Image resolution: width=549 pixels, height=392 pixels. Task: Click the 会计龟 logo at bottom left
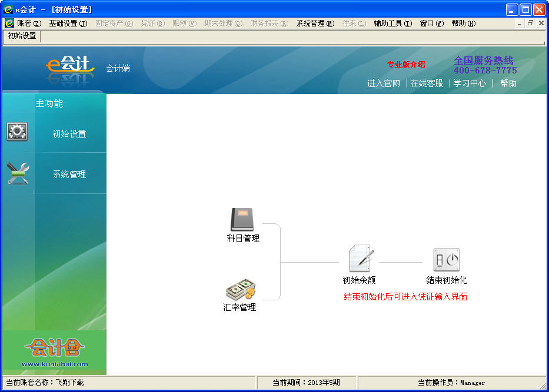54,348
